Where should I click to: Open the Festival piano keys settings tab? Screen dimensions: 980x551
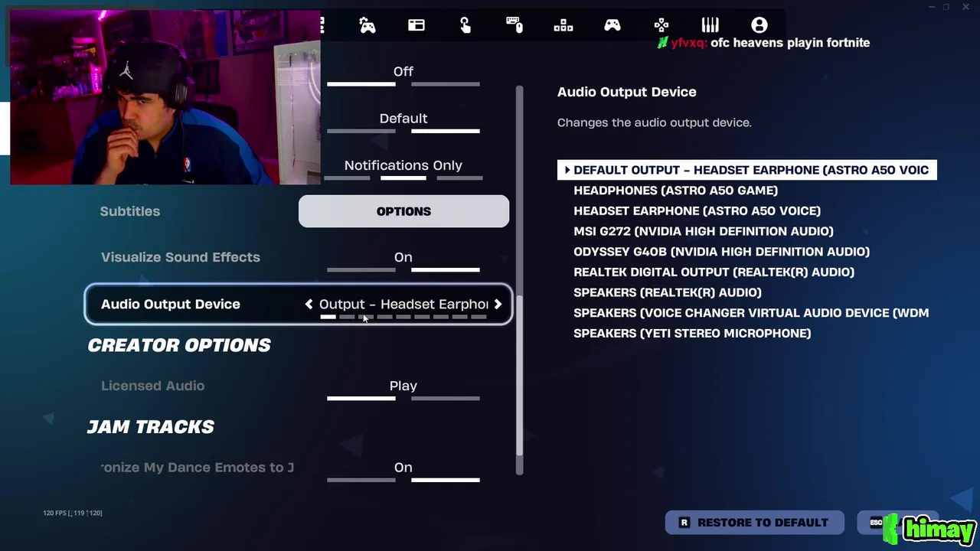(710, 25)
